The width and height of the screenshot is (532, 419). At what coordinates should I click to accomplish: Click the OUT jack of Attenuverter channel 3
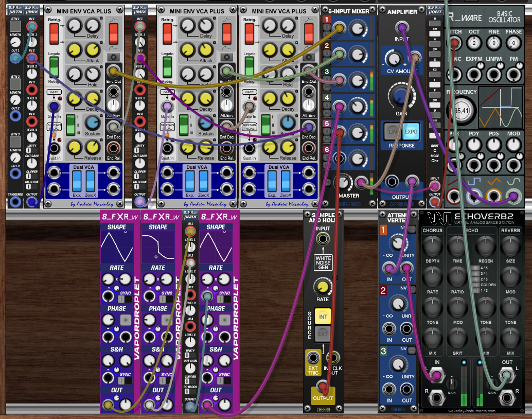pyautogui.click(x=406, y=390)
